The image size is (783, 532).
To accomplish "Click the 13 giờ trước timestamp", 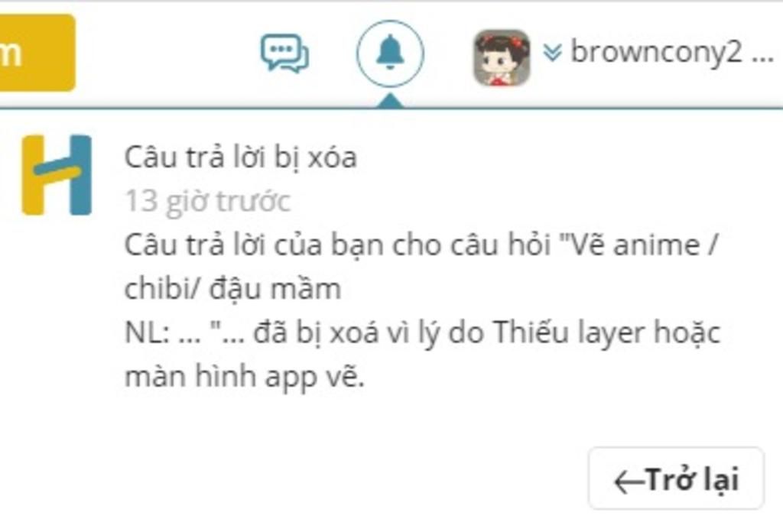I will tap(207, 202).
